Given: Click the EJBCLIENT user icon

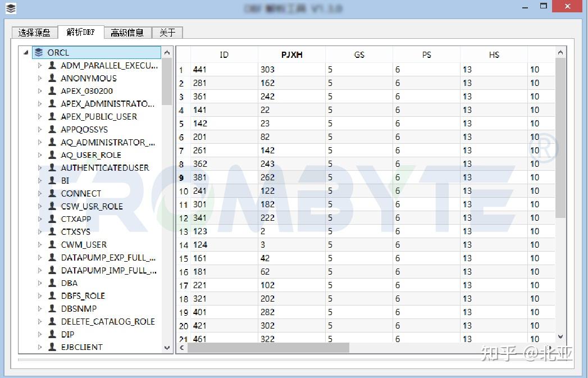Looking at the screenshot, I should pyautogui.click(x=53, y=347).
